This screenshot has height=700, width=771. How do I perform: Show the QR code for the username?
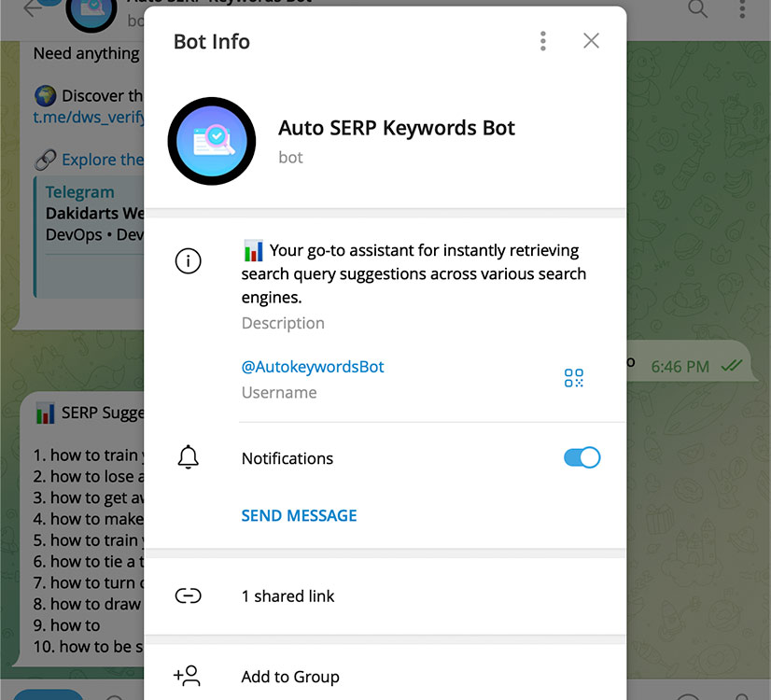pos(574,378)
